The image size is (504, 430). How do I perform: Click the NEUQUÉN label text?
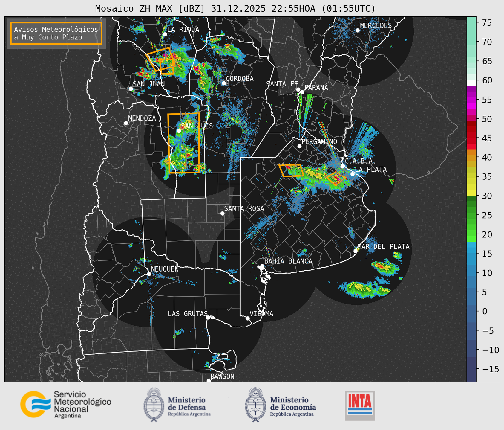165,269
